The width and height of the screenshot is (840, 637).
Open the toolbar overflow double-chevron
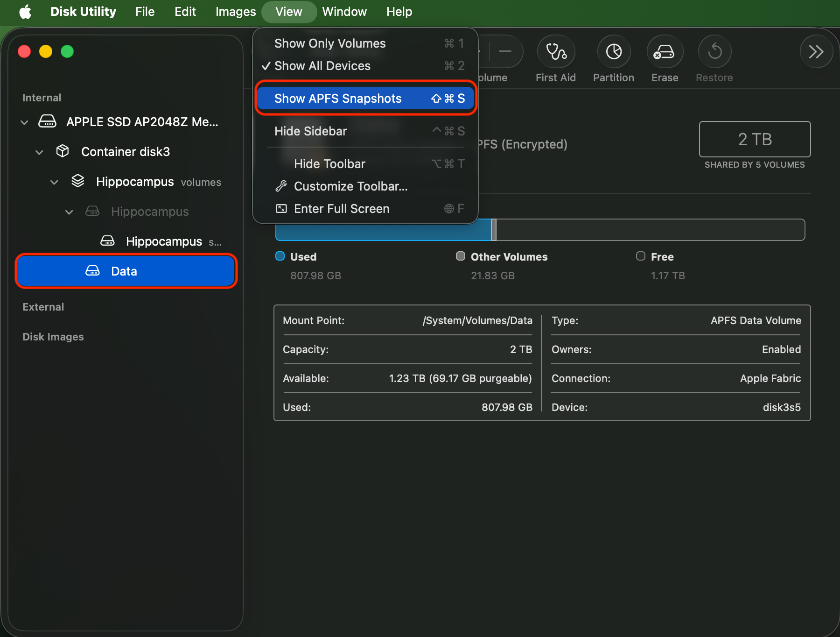(x=816, y=52)
